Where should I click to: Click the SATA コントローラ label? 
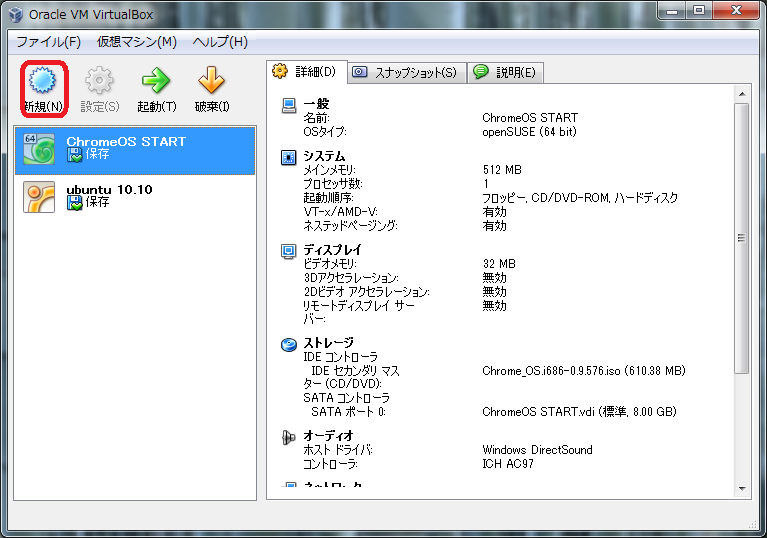coord(346,398)
